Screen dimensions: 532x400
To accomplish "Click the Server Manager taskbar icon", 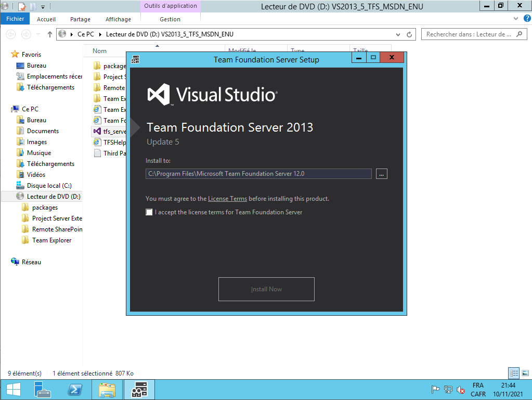I will pyautogui.click(x=42, y=389).
